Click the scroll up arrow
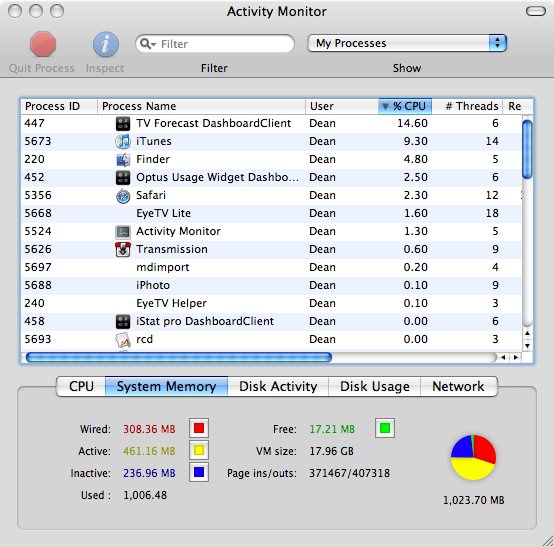 [527, 333]
